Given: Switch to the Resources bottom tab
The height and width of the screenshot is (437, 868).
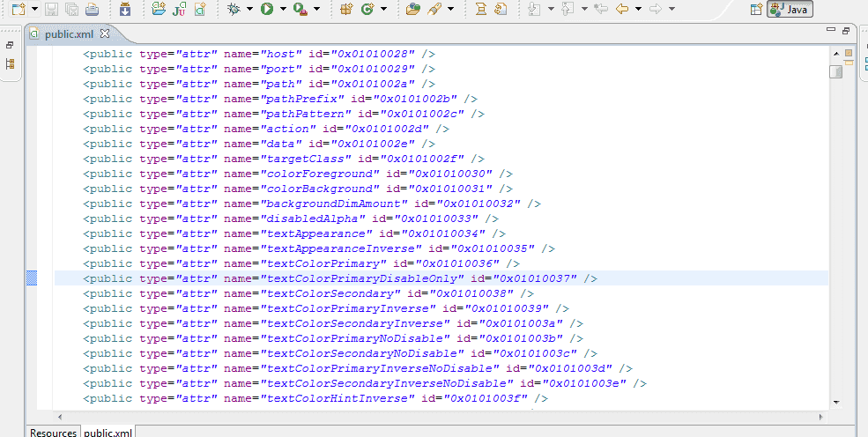Looking at the screenshot, I should click(53, 432).
